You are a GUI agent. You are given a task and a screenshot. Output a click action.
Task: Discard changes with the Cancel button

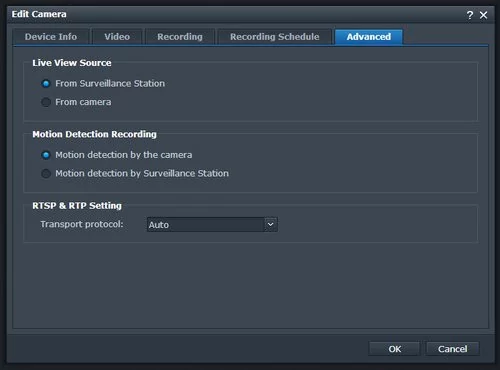point(452,349)
